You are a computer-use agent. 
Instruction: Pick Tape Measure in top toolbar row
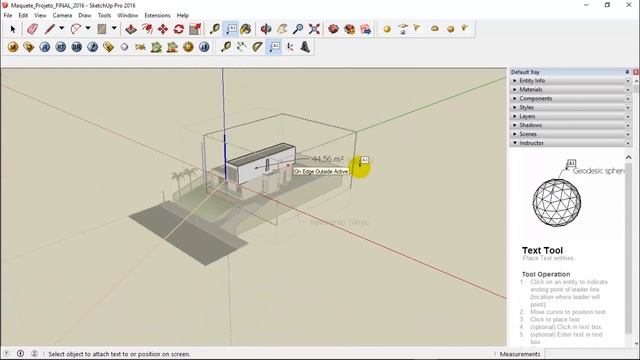pyautogui.click(x=215, y=29)
